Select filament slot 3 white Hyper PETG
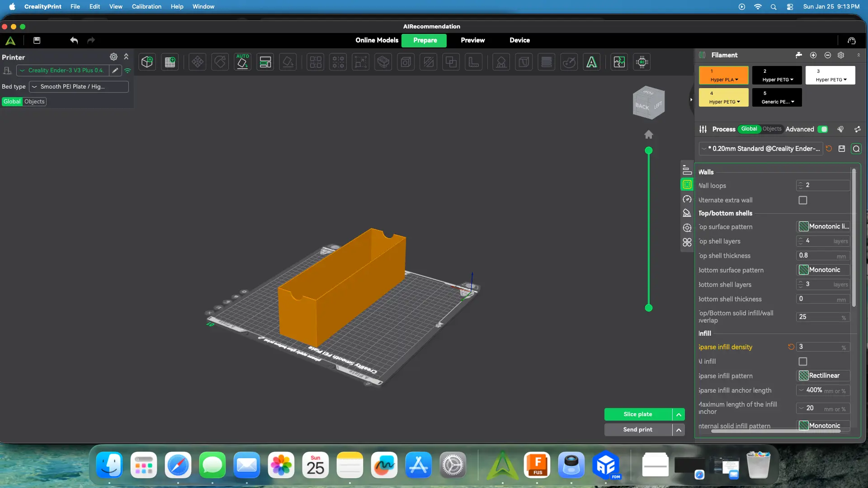Image resolution: width=868 pixels, height=488 pixels. 830,75
